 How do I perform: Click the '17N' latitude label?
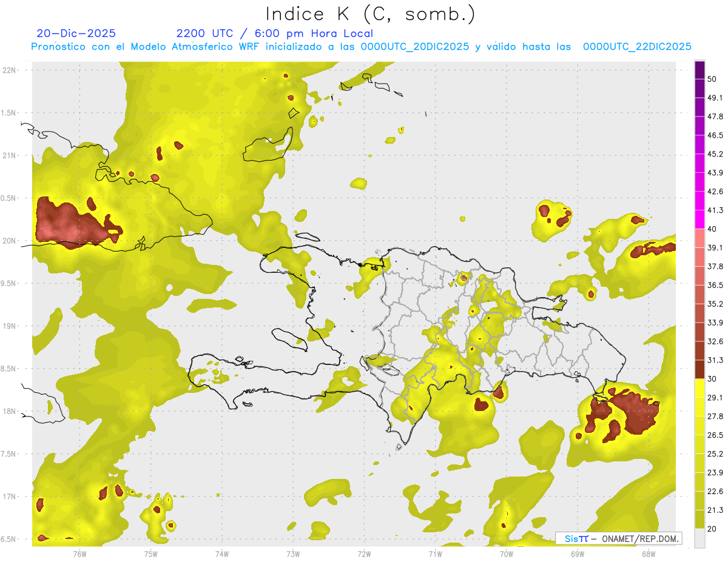point(10,497)
